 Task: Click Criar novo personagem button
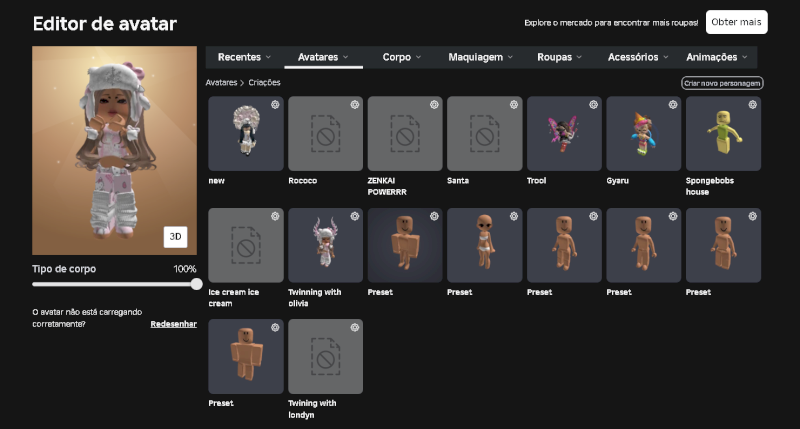click(x=722, y=83)
